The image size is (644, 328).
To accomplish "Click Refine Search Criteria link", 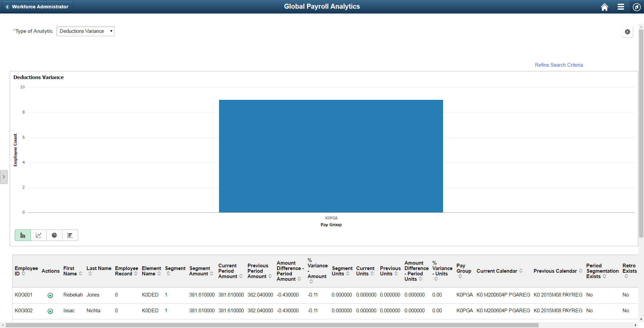I will point(559,65).
